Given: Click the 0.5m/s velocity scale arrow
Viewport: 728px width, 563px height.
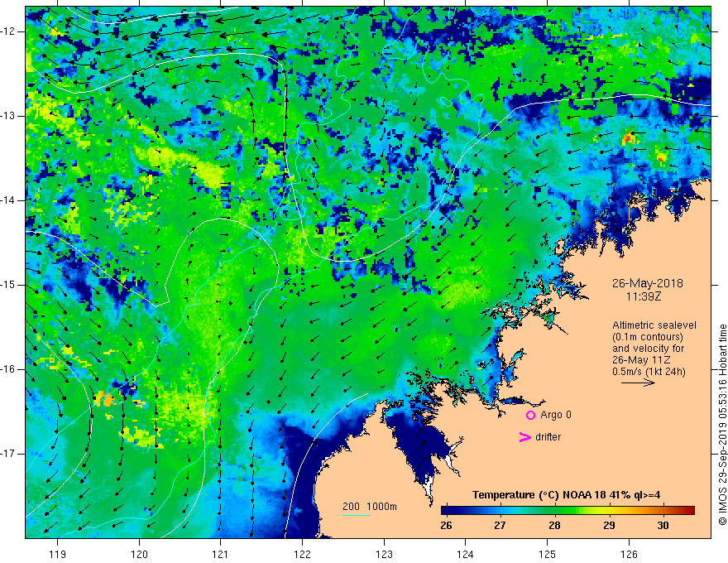Looking at the screenshot, I should tap(638, 383).
